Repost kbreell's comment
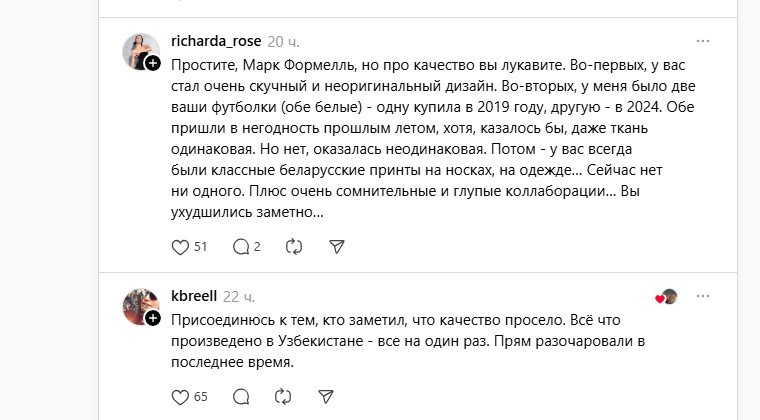This screenshot has height=420, width=760. (x=283, y=396)
